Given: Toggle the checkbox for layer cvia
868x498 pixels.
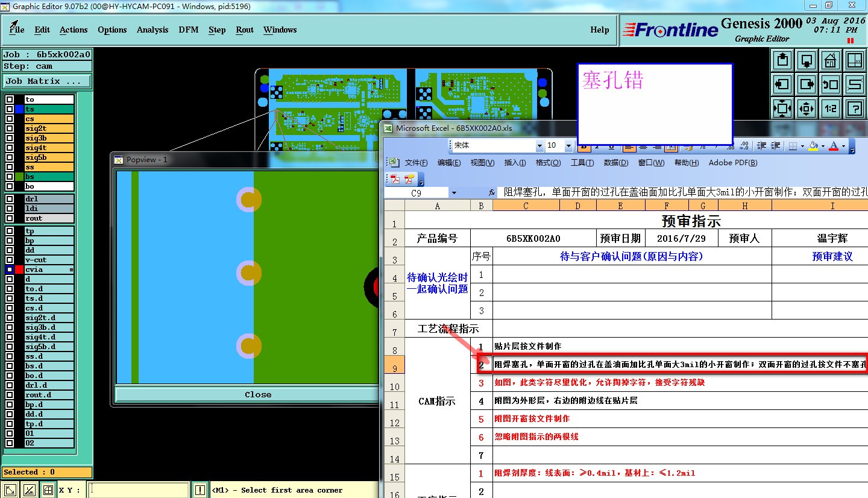Looking at the screenshot, I should click(10, 269).
